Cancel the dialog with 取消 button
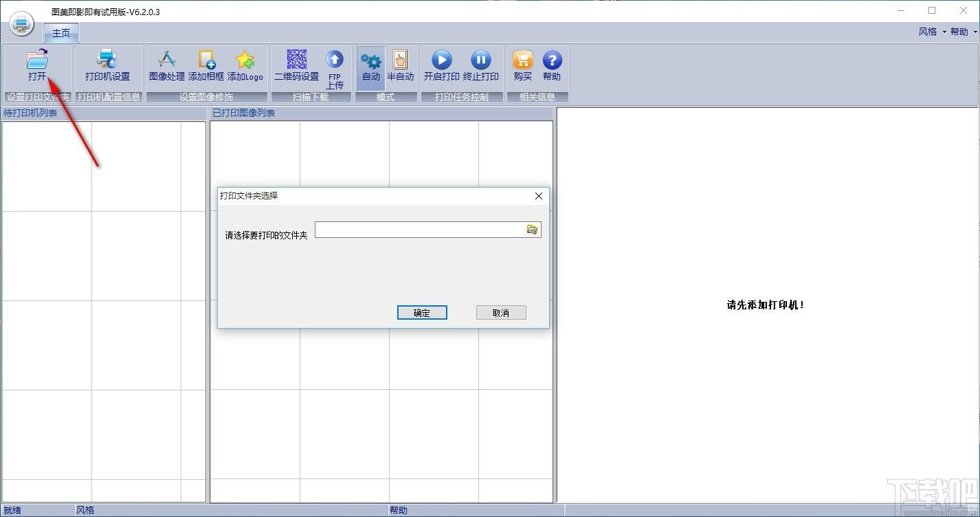 coord(501,313)
